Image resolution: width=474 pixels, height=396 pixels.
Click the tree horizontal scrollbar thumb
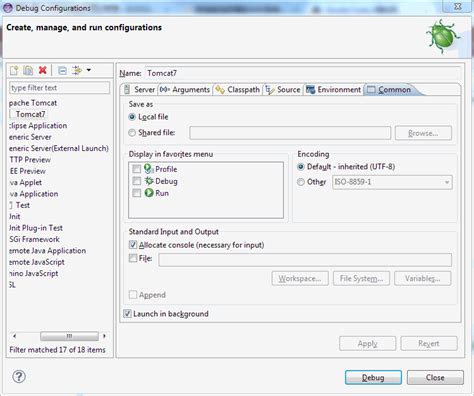[x=69, y=336]
